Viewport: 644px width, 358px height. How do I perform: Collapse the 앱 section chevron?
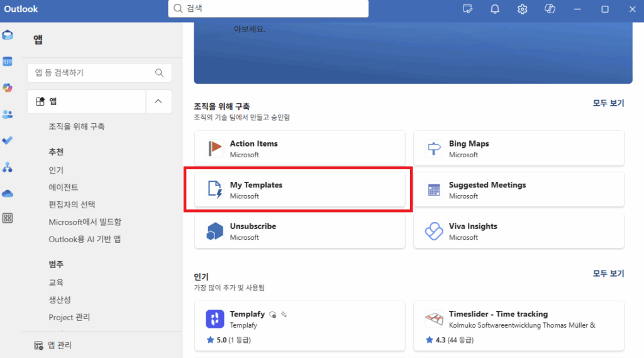pyautogui.click(x=158, y=101)
